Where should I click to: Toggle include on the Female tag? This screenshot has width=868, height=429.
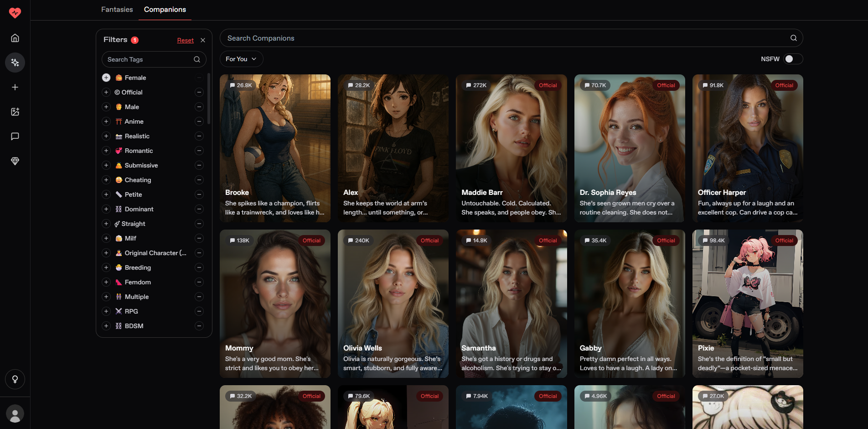point(106,78)
